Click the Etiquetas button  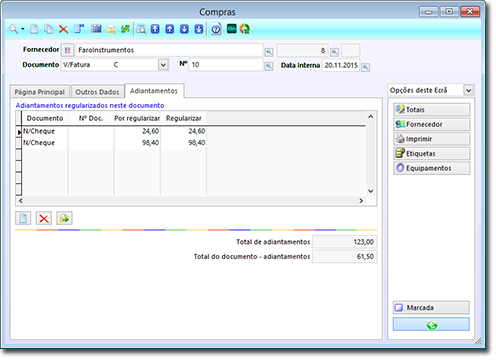tap(432, 154)
